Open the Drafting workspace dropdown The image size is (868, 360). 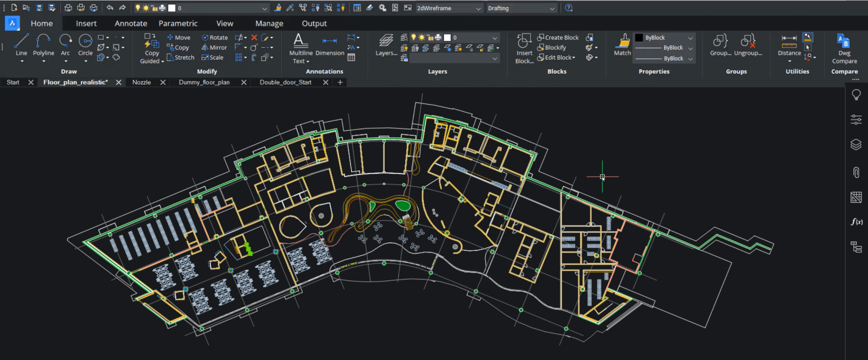click(x=552, y=8)
